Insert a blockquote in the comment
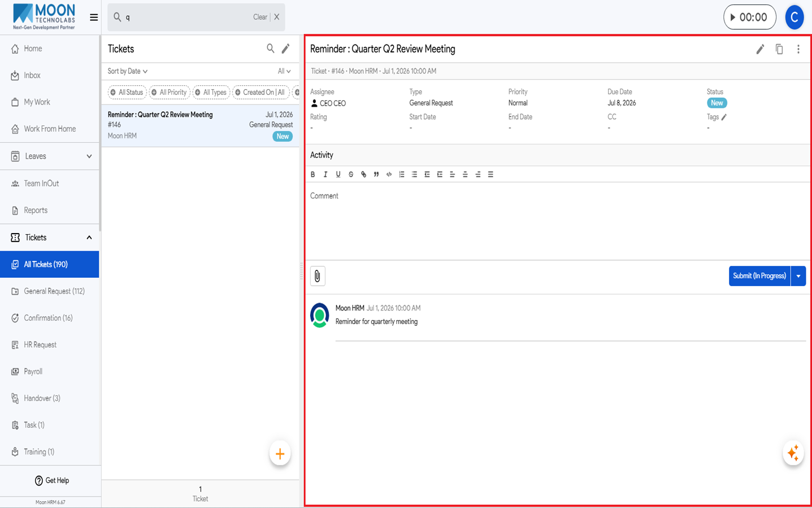Image resolution: width=812 pixels, height=508 pixels. (376, 174)
